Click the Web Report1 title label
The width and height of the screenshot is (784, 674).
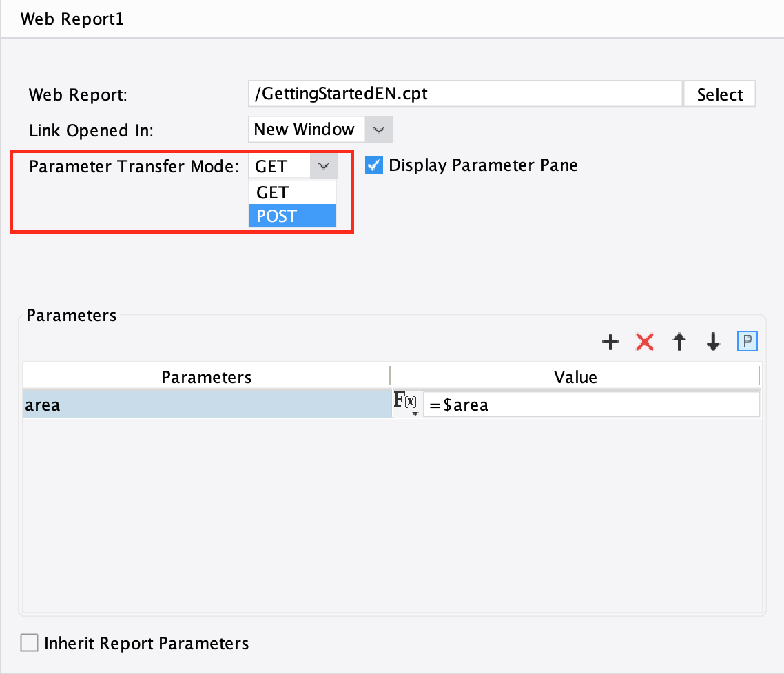coord(72,19)
